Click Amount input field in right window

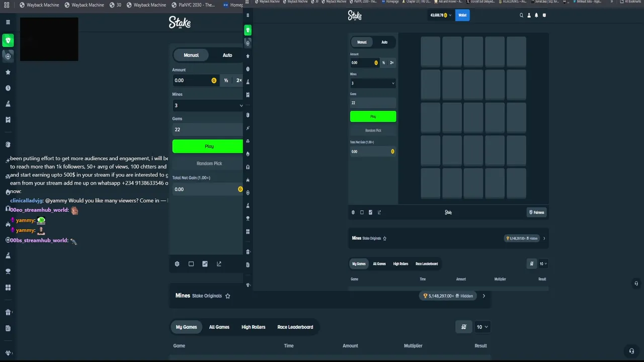click(x=364, y=63)
